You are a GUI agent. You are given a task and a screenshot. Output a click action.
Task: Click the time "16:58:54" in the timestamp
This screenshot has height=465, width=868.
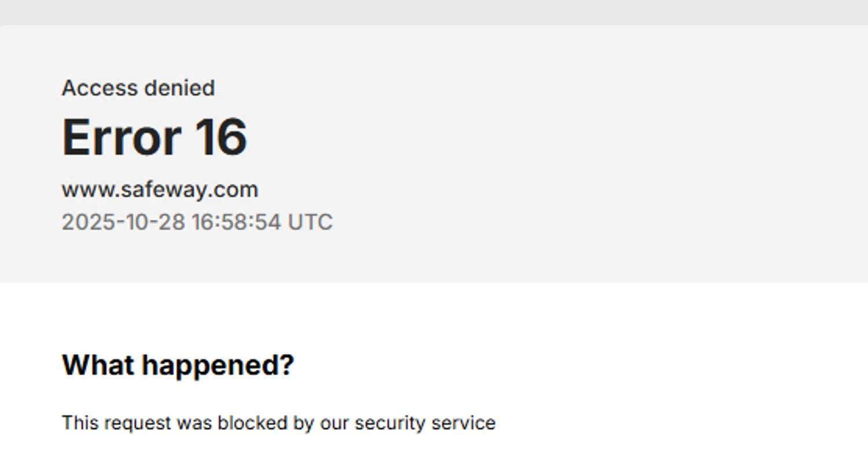point(236,222)
